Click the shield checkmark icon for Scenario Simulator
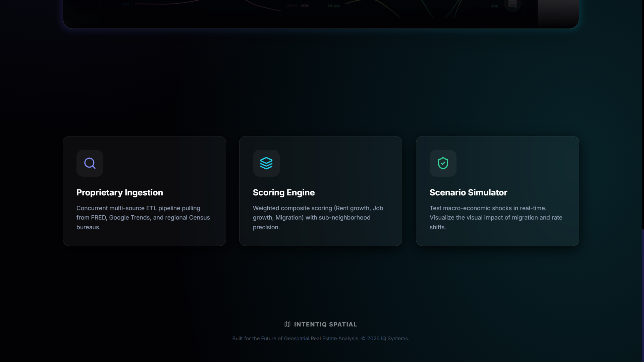 [443, 163]
